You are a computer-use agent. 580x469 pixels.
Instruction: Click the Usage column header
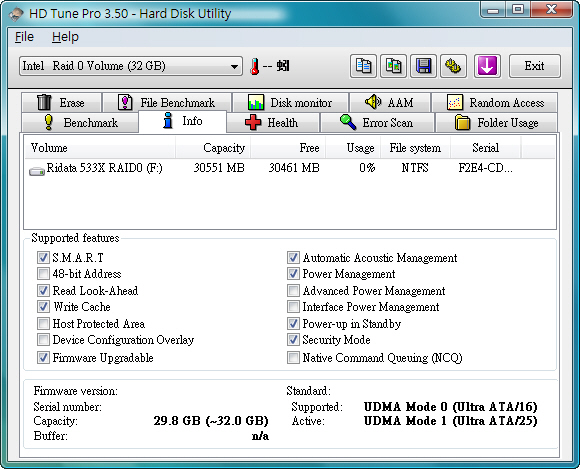(353, 148)
